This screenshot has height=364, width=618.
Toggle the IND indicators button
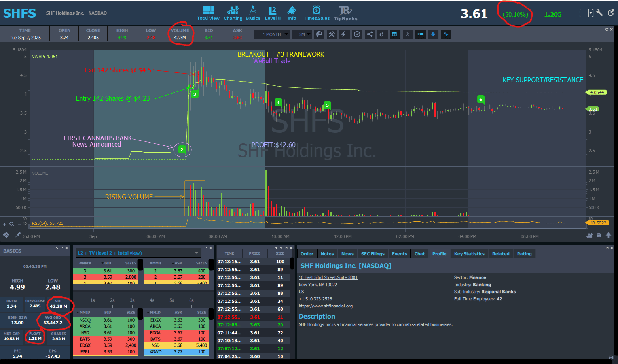420,34
